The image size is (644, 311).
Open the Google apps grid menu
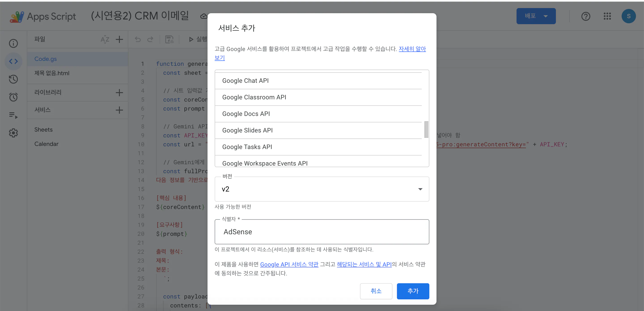tap(607, 16)
